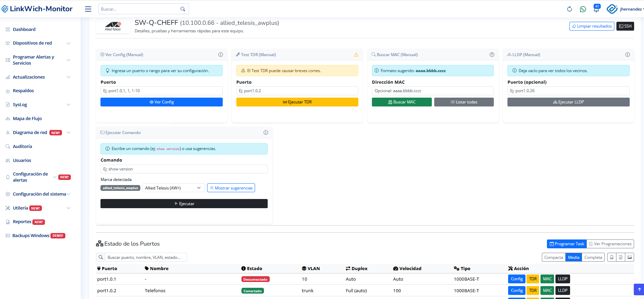Toggle the hamburger sidebar menu

pos(88,9)
